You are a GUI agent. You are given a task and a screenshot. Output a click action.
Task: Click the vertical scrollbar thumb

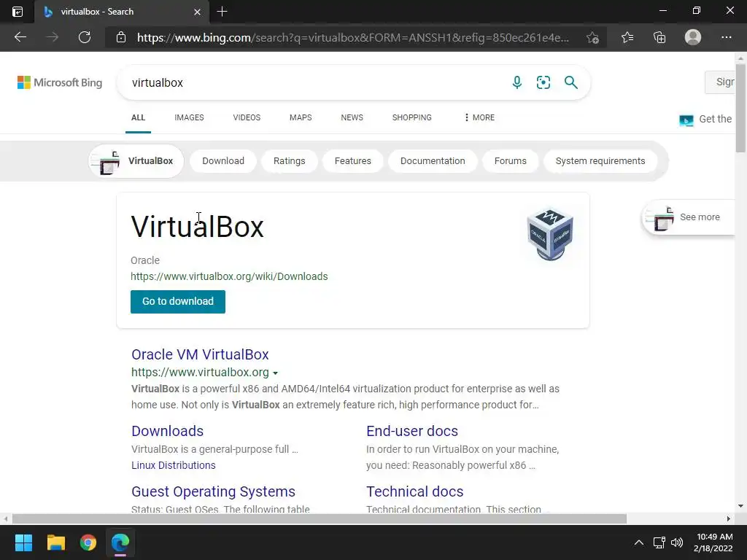point(740,108)
